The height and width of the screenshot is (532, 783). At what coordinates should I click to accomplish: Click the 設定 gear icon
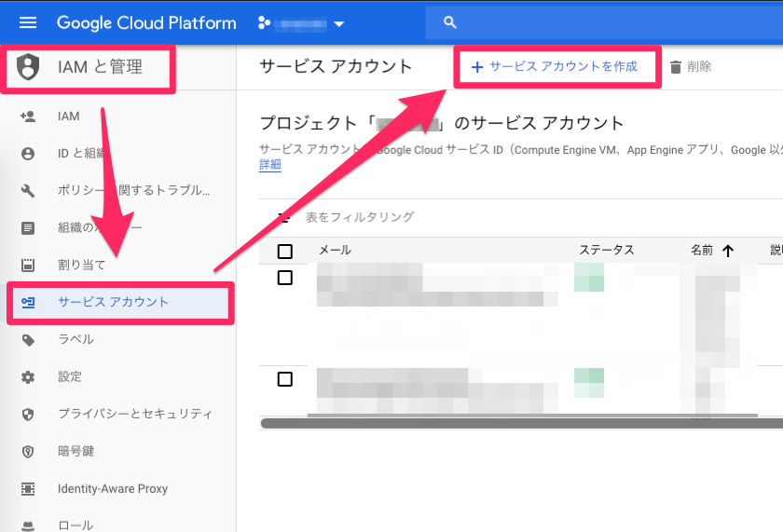tap(28, 376)
